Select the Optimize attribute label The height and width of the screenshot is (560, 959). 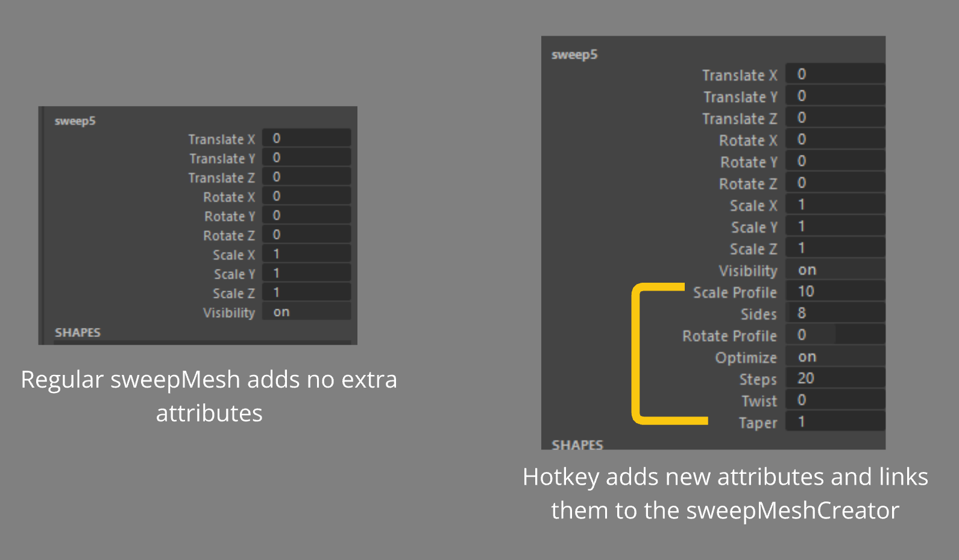pyautogui.click(x=746, y=357)
